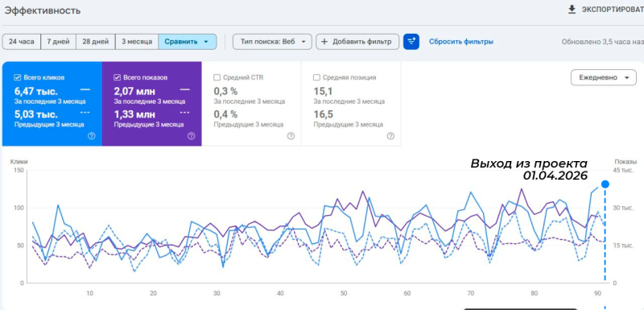Click the plus icon in Добавить фильтр
This screenshot has width=644, height=310.
(324, 42)
